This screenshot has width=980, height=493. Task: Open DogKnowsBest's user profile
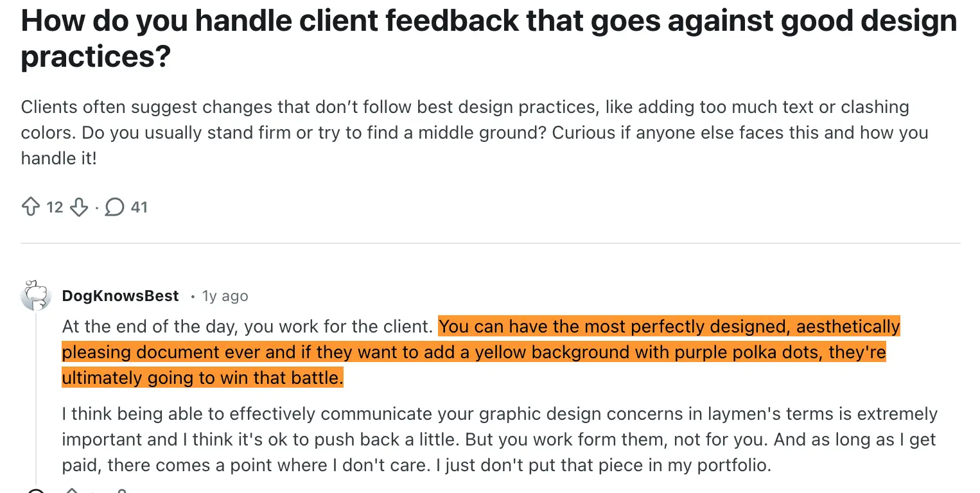click(x=119, y=296)
